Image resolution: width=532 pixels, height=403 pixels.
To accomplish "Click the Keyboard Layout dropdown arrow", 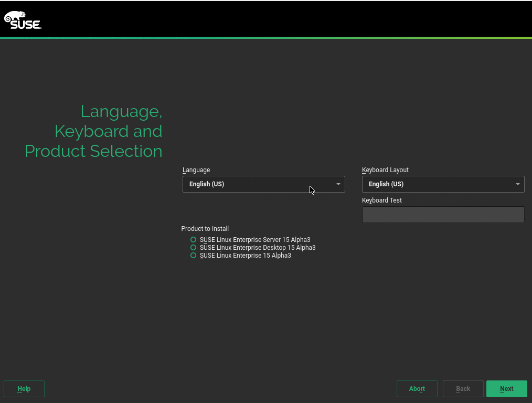I will click(518, 184).
